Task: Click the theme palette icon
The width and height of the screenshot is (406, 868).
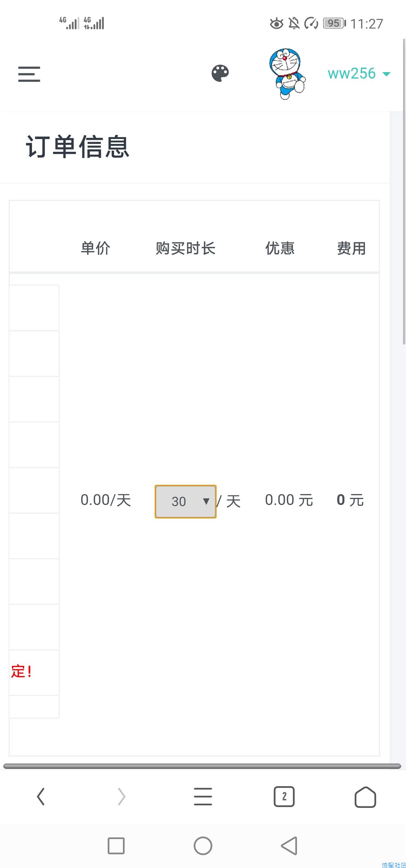Action: 220,73
